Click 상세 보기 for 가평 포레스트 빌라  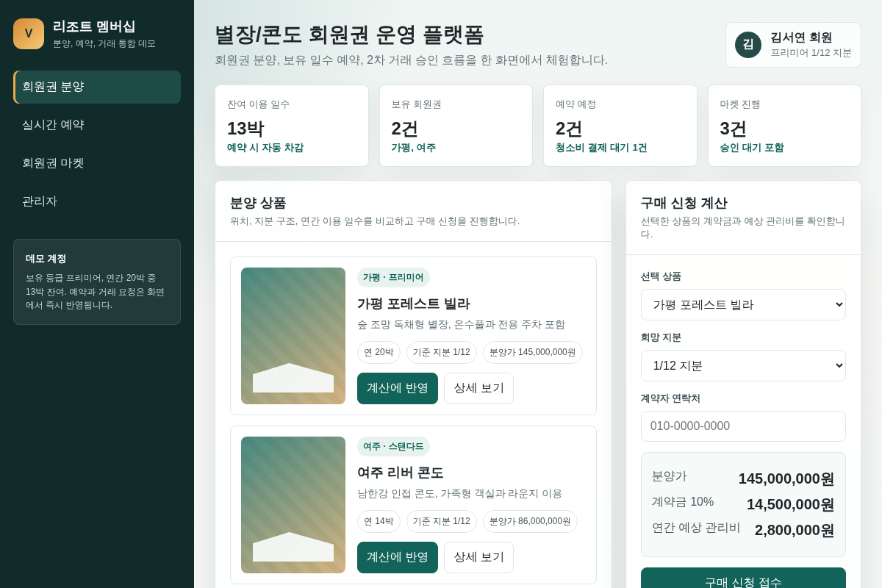(478, 388)
